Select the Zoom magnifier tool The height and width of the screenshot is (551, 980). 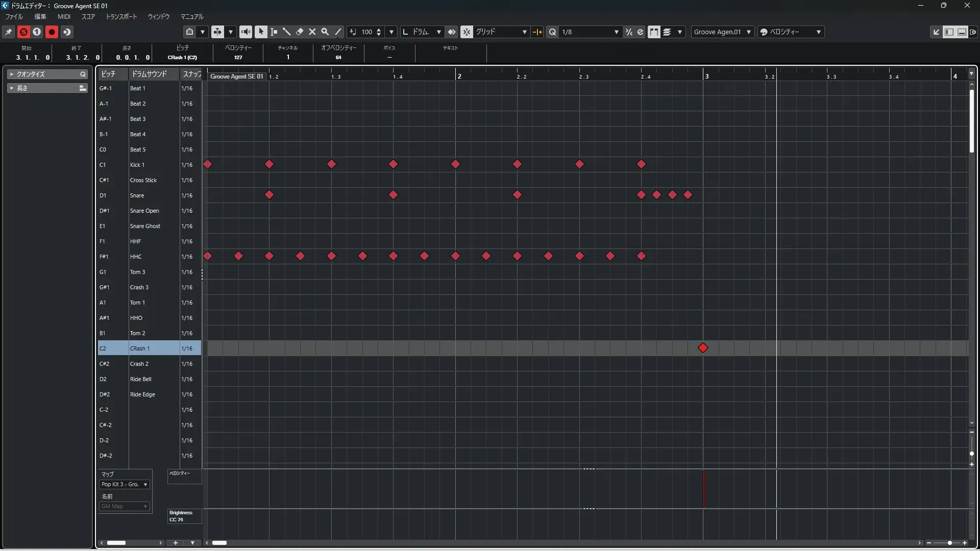325,32
